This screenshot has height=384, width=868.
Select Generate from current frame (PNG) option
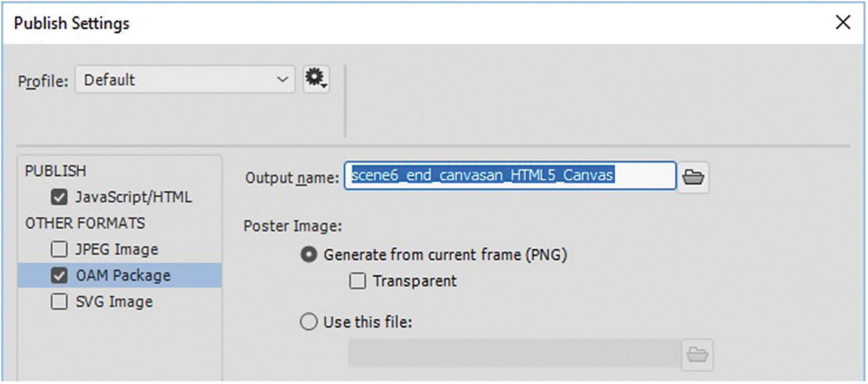(309, 255)
